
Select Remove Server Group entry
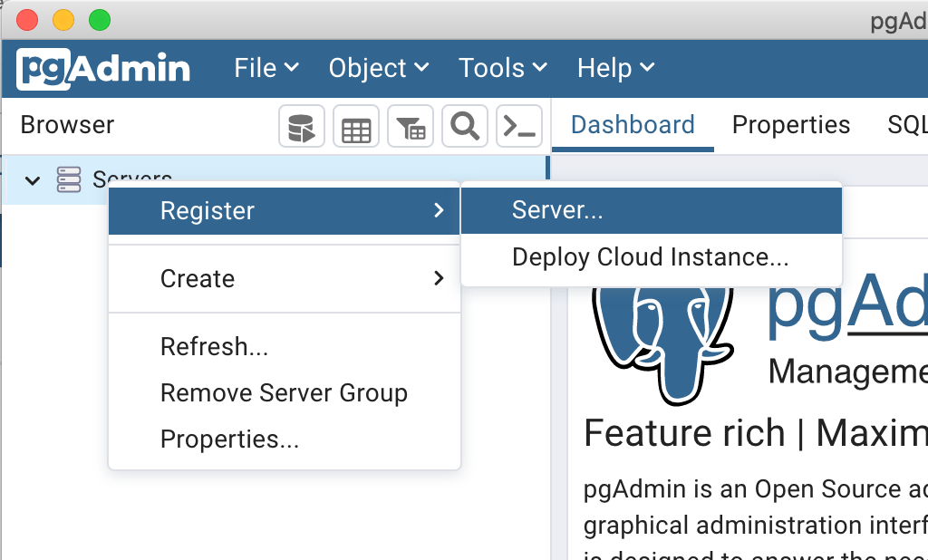click(284, 393)
